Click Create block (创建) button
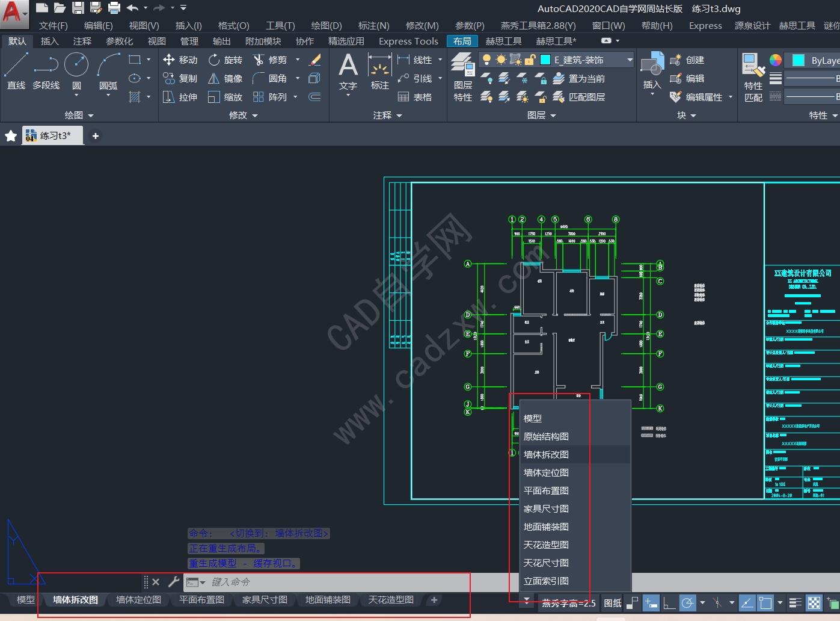This screenshot has width=840, height=621. (687, 60)
